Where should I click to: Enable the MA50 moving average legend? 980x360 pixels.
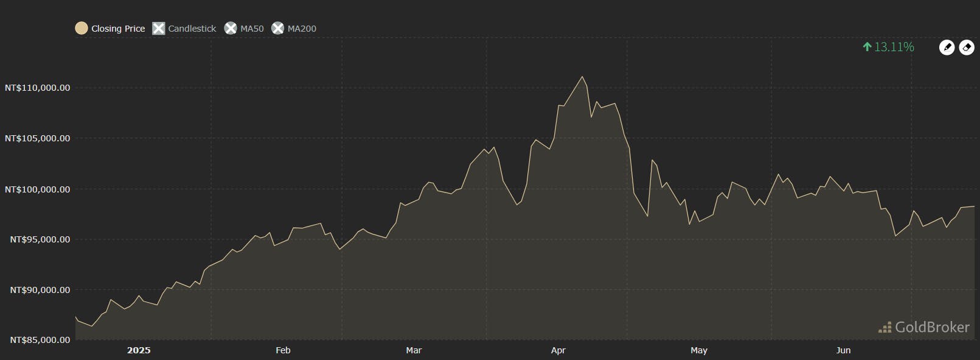244,29
